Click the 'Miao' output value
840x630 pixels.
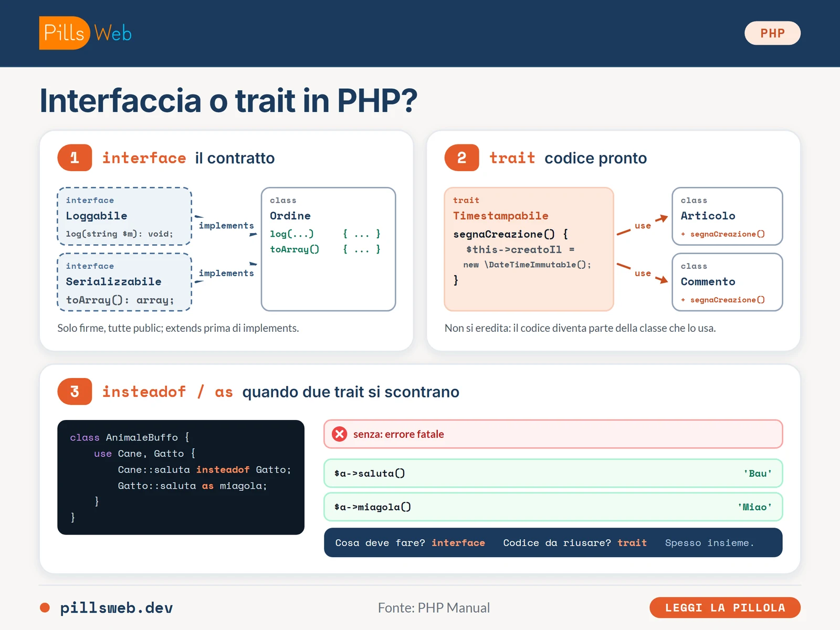[x=755, y=507]
